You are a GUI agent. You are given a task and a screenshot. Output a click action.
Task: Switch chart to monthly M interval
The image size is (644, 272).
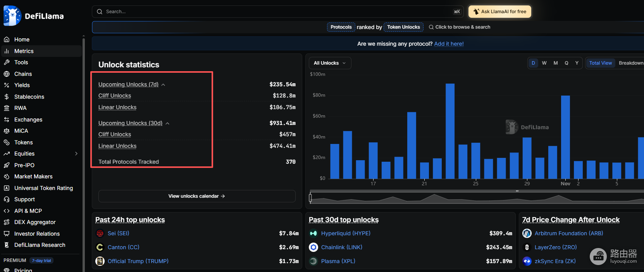556,63
